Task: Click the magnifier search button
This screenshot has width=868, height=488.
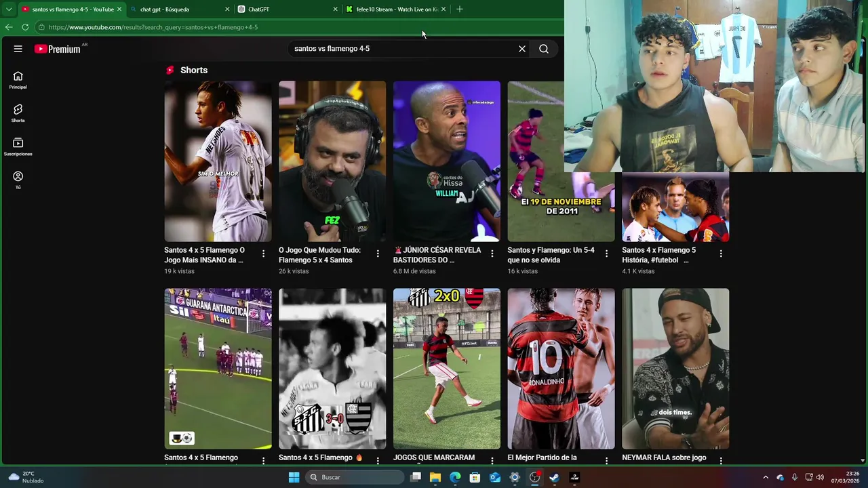Action: (544, 49)
